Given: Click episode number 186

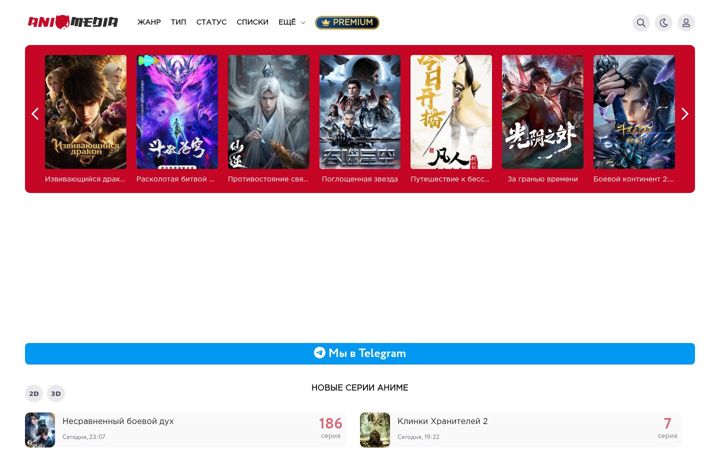Looking at the screenshot, I should coord(331,423).
